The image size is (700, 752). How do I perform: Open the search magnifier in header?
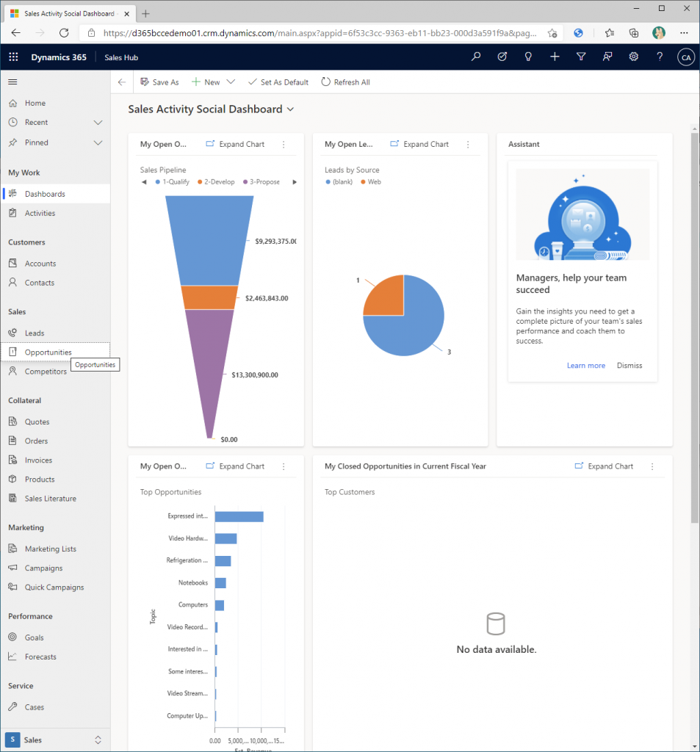tap(476, 57)
